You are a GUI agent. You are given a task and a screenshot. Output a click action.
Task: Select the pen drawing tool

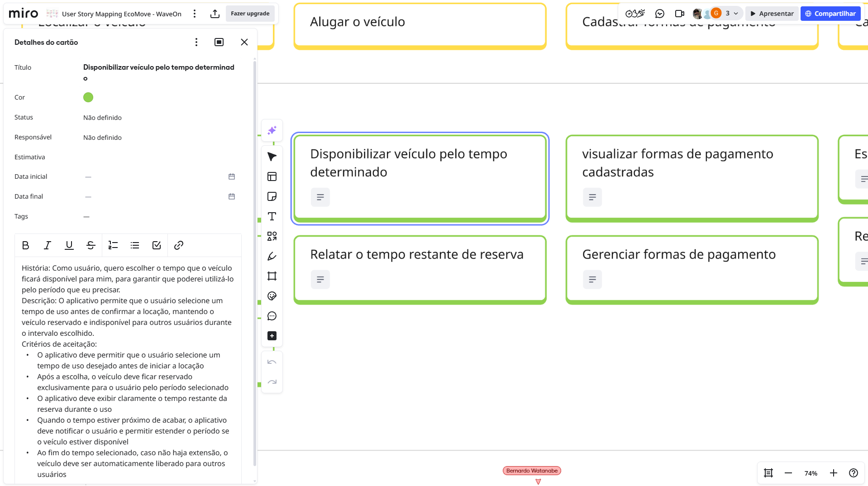(272, 256)
